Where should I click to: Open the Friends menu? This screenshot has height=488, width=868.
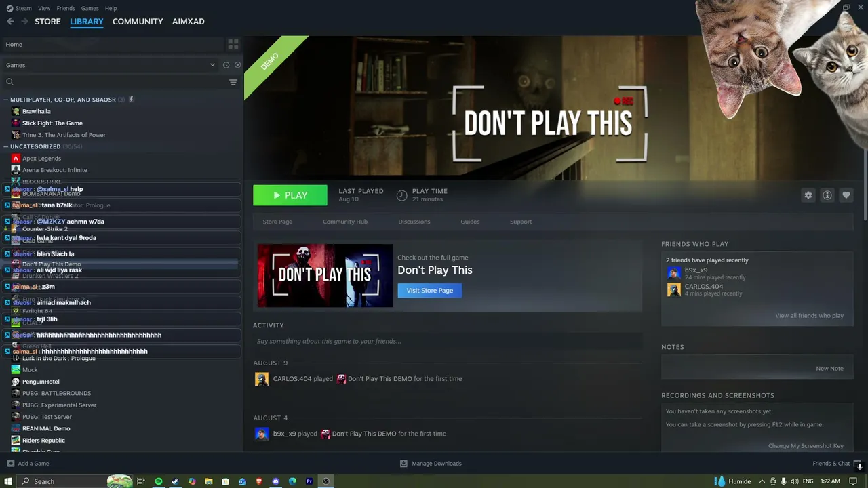coord(66,8)
